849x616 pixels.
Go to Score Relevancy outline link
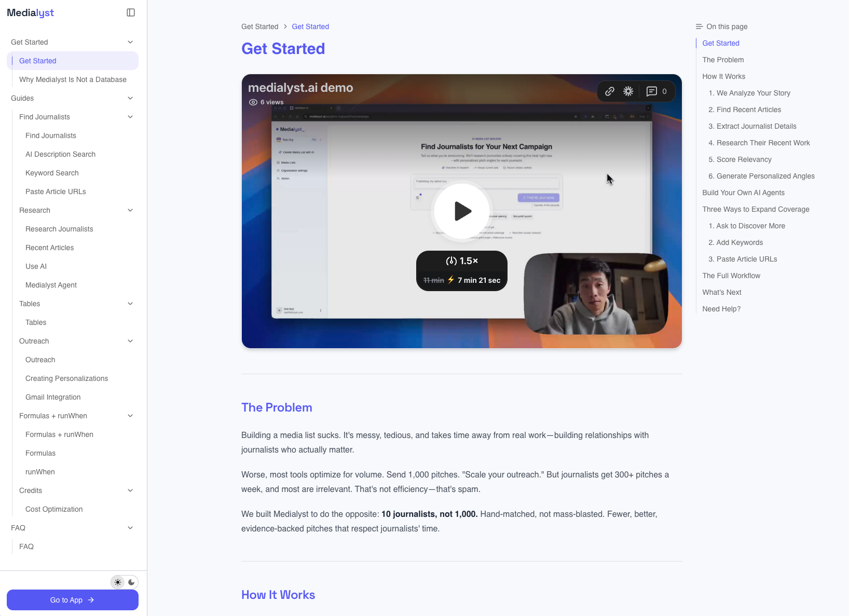740,159
